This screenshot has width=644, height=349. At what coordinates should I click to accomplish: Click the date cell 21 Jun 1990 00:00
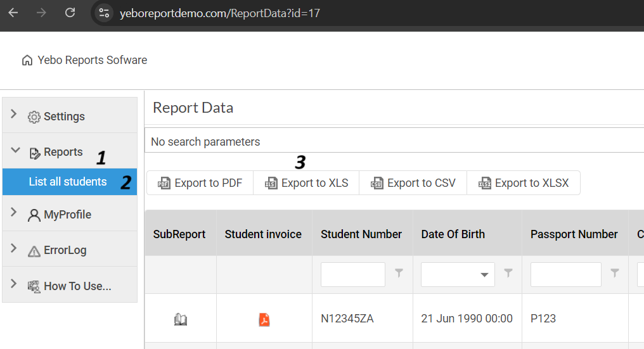[467, 319]
